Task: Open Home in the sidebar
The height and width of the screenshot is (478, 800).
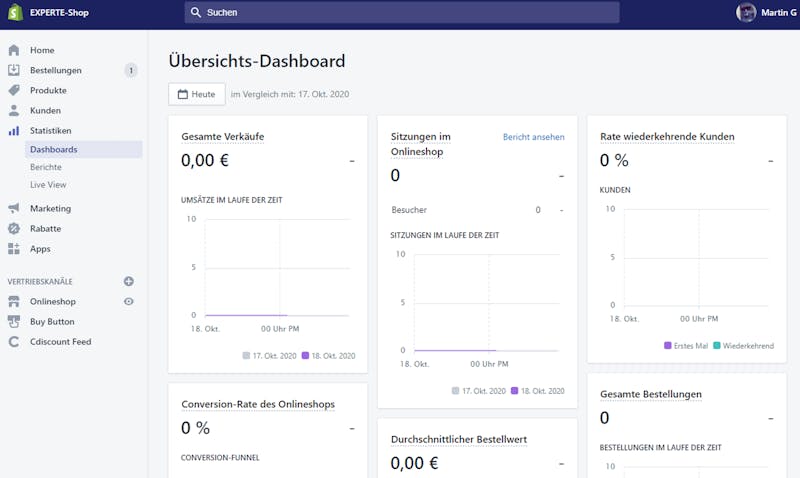Action: [x=42, y=50]
